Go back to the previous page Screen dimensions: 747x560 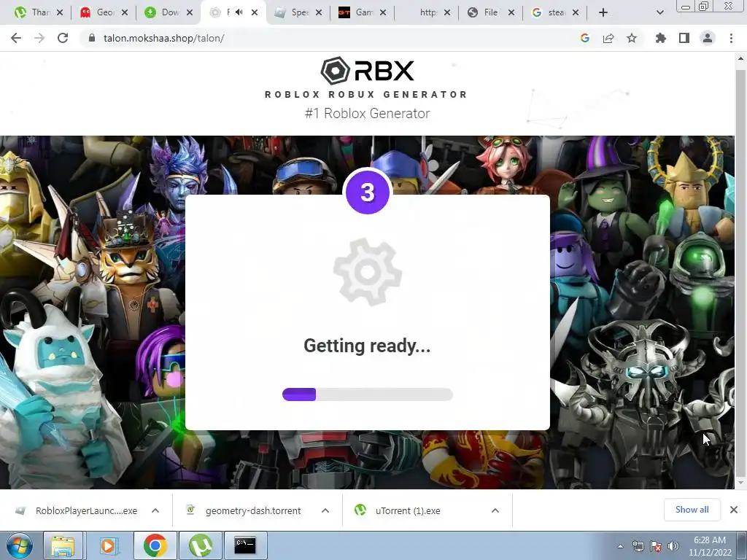[x=16, y=38]
